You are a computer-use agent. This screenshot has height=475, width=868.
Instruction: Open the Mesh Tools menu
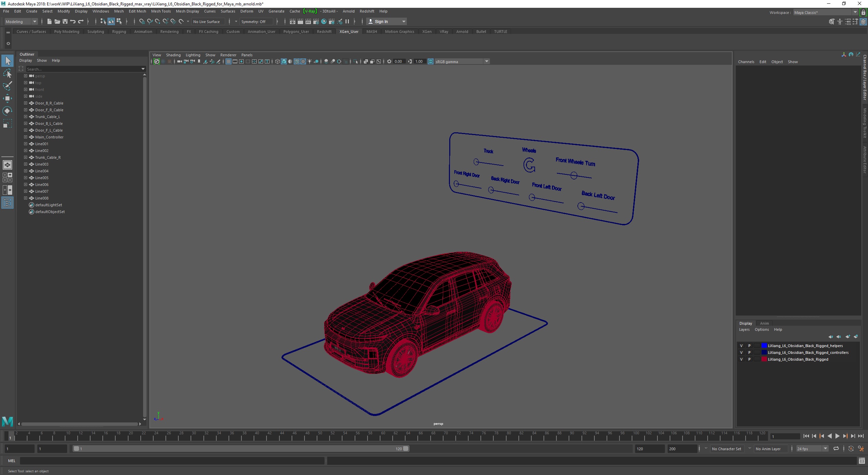click(161, 11)
